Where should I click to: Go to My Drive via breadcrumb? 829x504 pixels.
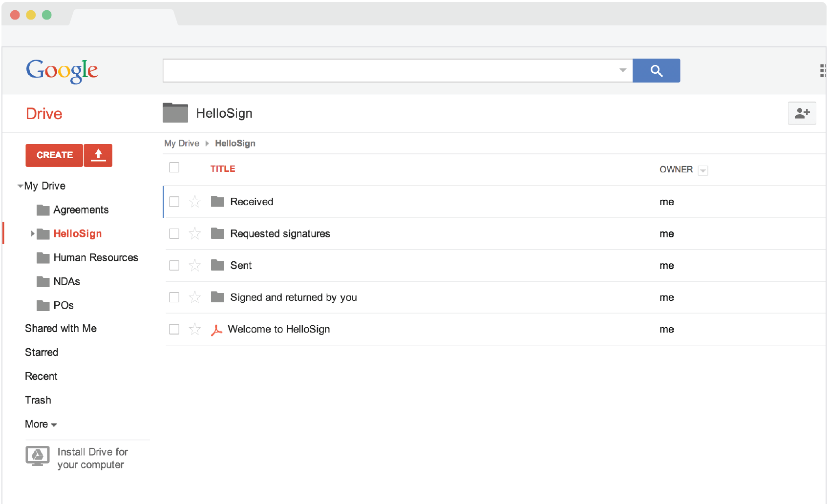(x=182, y=144)
